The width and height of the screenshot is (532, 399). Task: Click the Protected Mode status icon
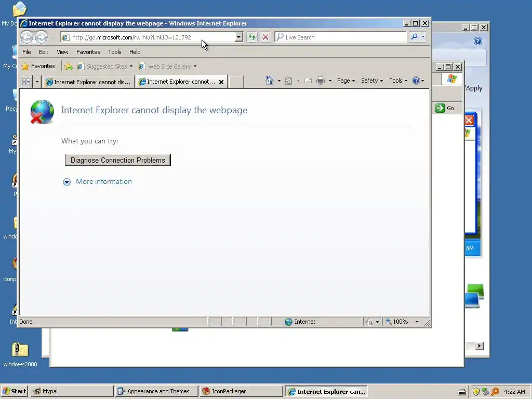point(369,322)
